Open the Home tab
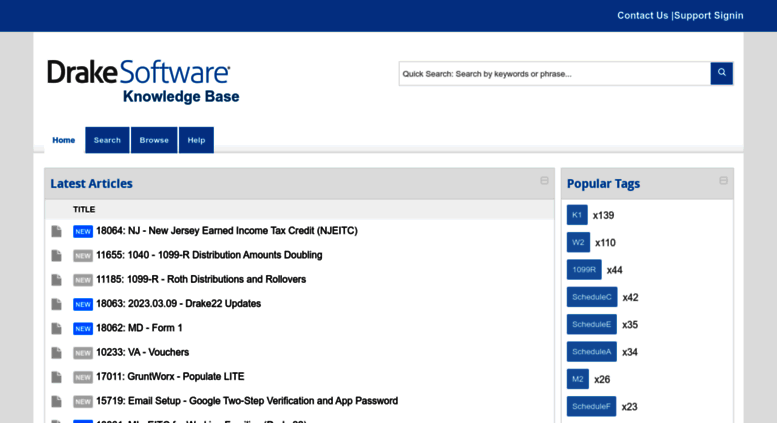Image resolution: width=777 pixels, height=423 pixels. coord(63,140)
